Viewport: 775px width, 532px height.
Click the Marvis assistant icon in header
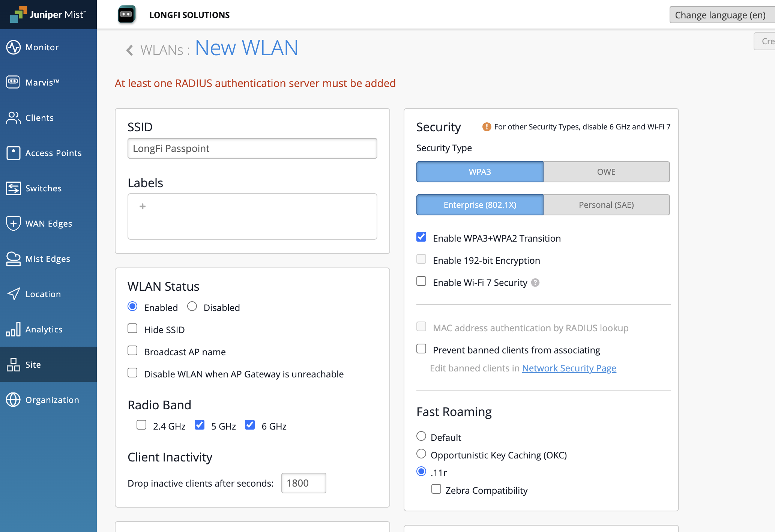127,15
